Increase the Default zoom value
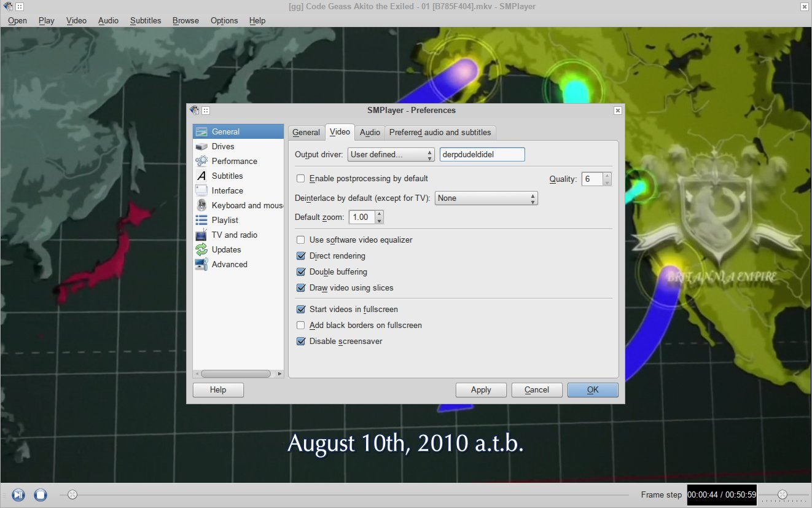 coord(379,214)
